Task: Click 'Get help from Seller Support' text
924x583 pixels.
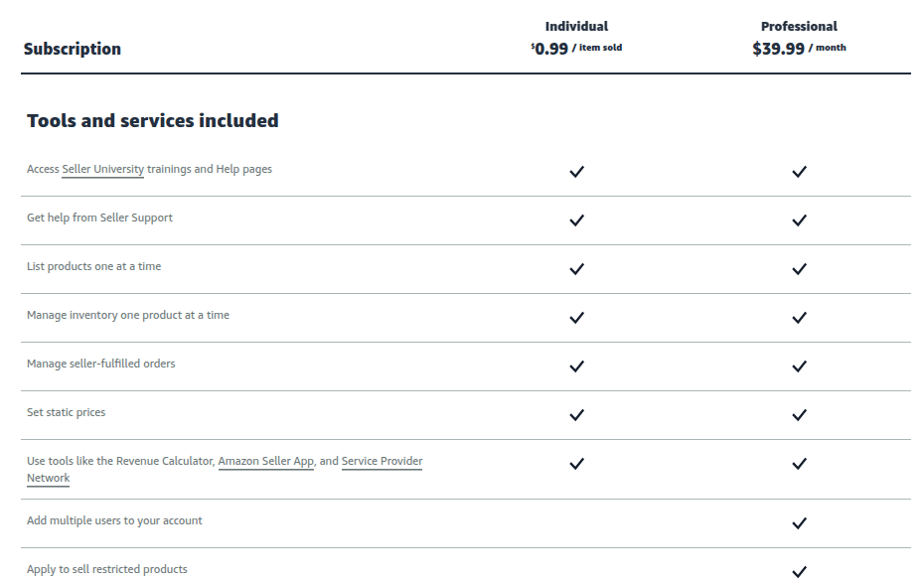Action: pyautogui.click(x=99, y=218)
